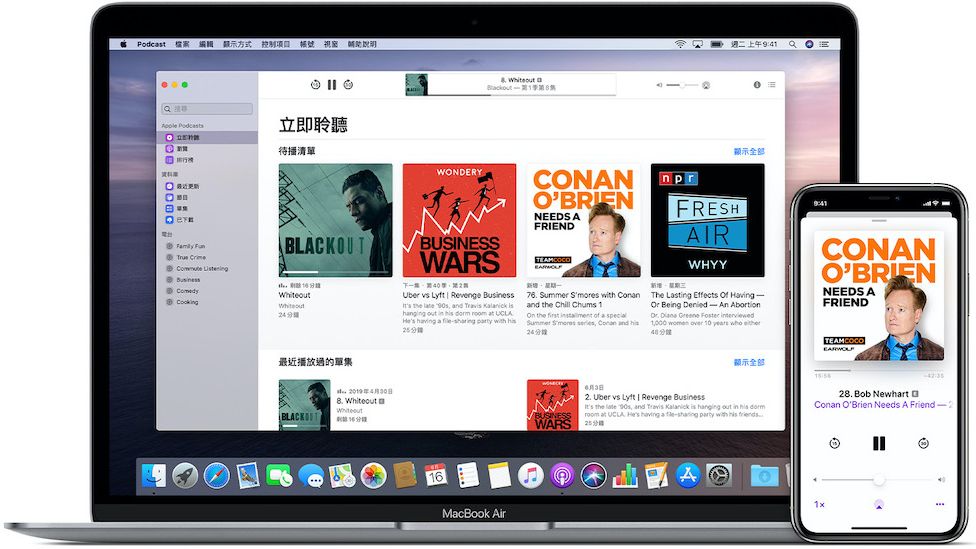Open App Store from the Dock
Screen dimensions: 976x549
(x=688, y=476)
